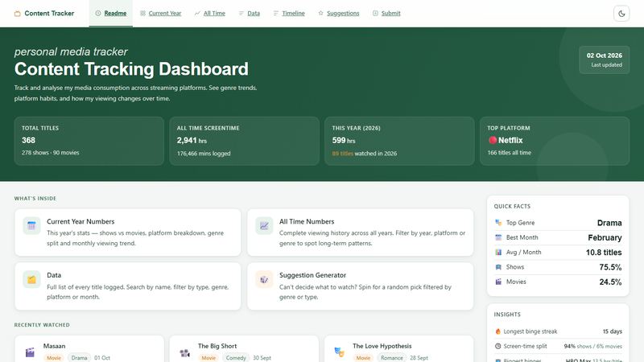Image resolution: width=644 pixels, height=362 pixels.
Task: Click the Drama tag on Masaan
Action: point(79,358)
